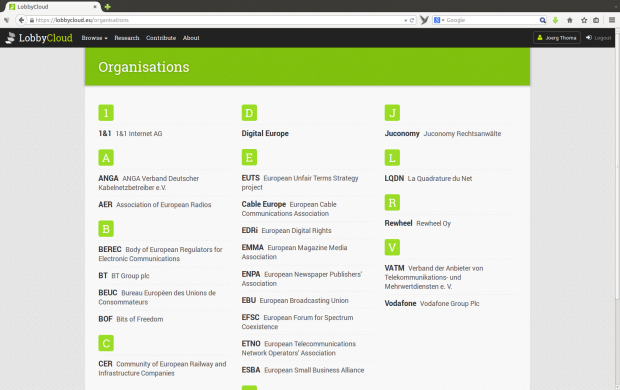Open the bird icon next to address bar
Screen dimensions: 620x390
coord(424,20)
